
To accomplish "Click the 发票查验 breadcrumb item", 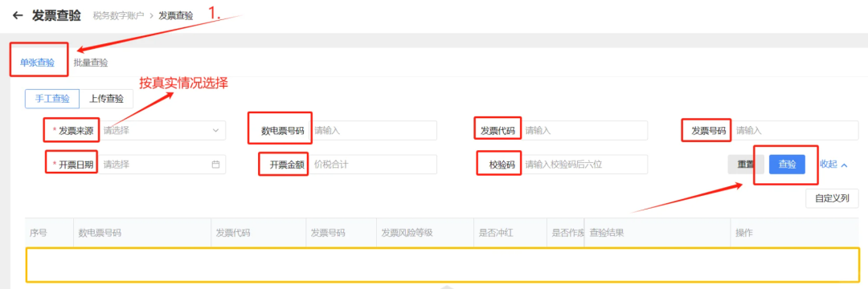I will (x=176, y=16).
